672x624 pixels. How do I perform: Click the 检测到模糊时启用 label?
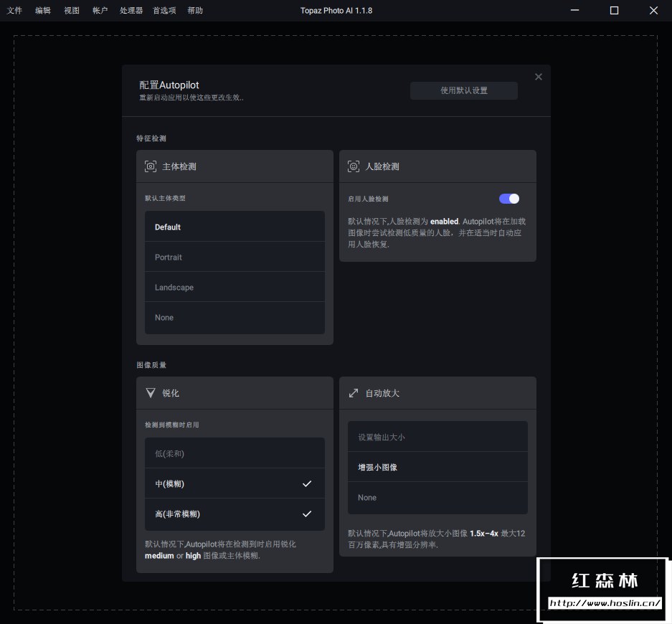[172, 425]
